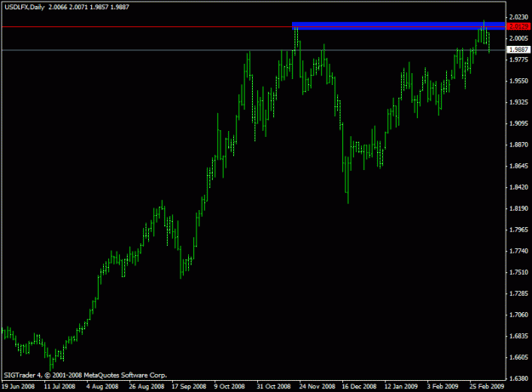Click the 1.6380 price scale value

518,378
